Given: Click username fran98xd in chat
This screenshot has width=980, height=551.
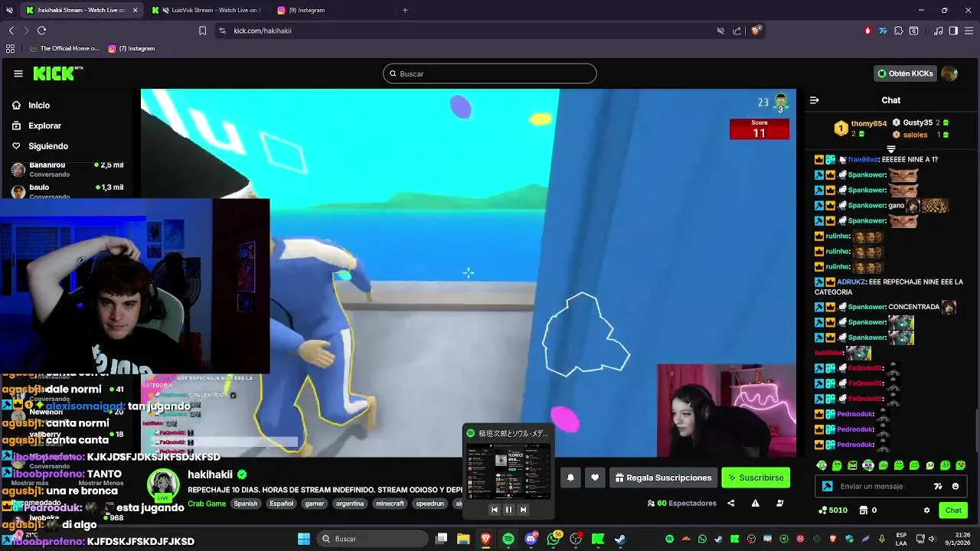Looking at the screenshot, I should tap(863, 160).
